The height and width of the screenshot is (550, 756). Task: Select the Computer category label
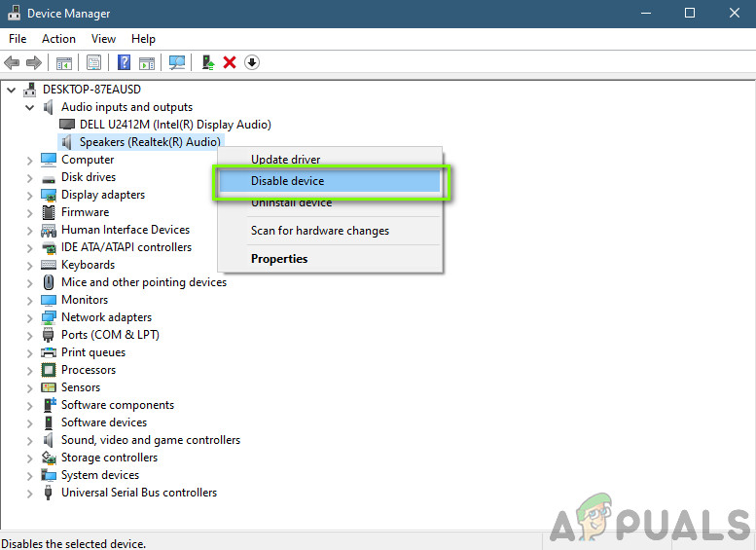88,160
